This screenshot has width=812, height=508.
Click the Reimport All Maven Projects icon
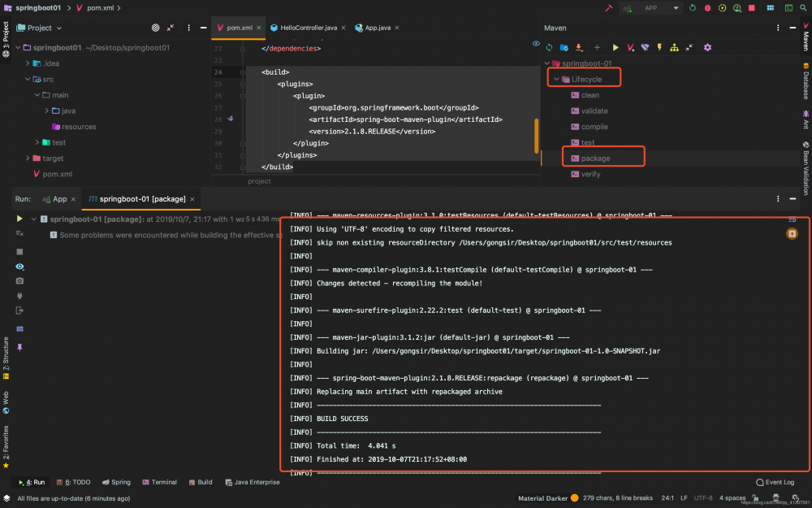550,48
